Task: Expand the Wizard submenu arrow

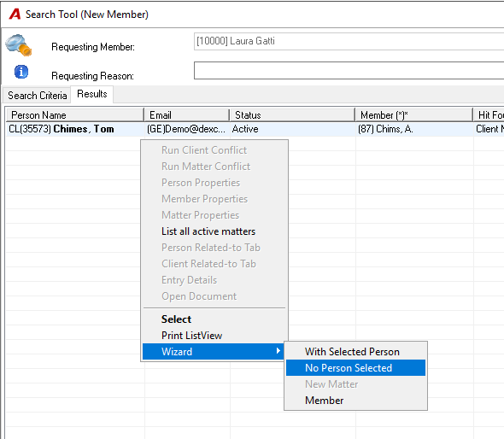Action: 278,351
